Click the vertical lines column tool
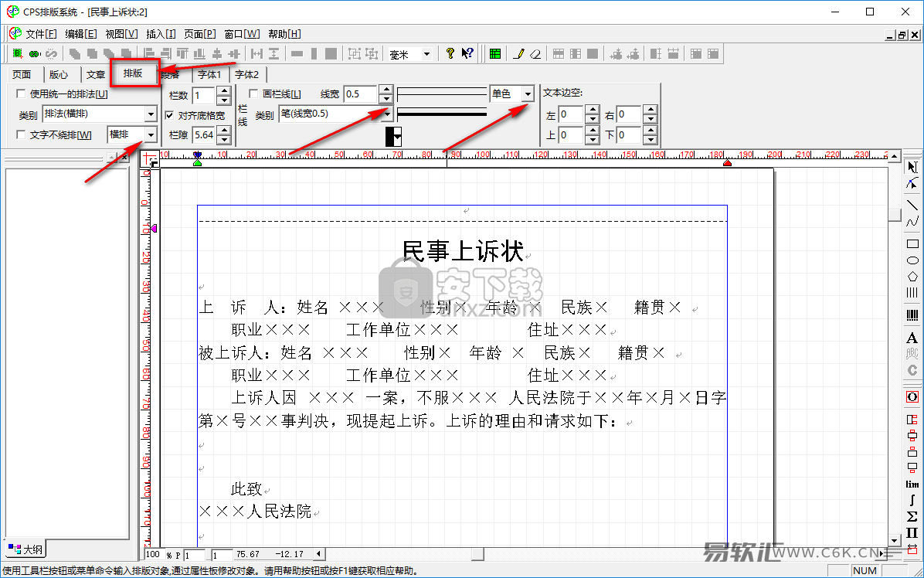This screenshot has width=924, height=578. [x=912, y=293]
